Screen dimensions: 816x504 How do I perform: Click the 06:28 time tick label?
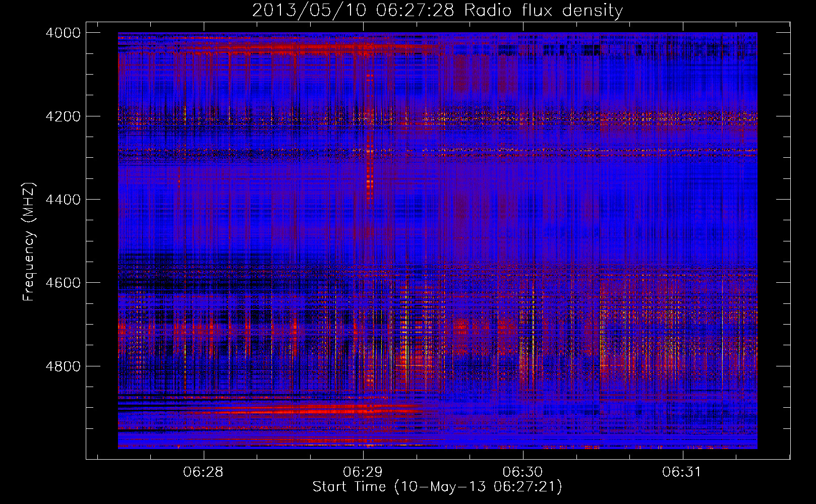[x=204, y=472]
